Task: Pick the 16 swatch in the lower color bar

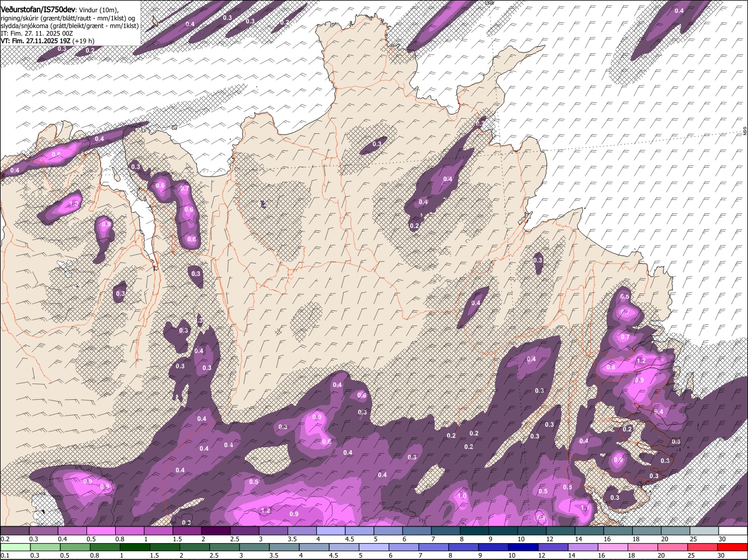Action: point(612,547)
